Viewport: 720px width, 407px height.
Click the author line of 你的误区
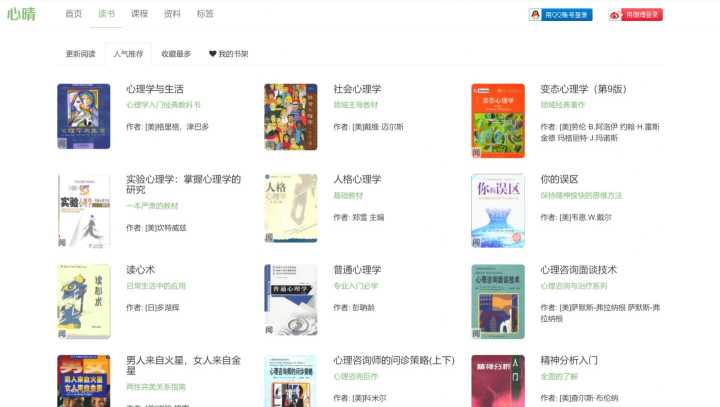(x=576, y=217)
